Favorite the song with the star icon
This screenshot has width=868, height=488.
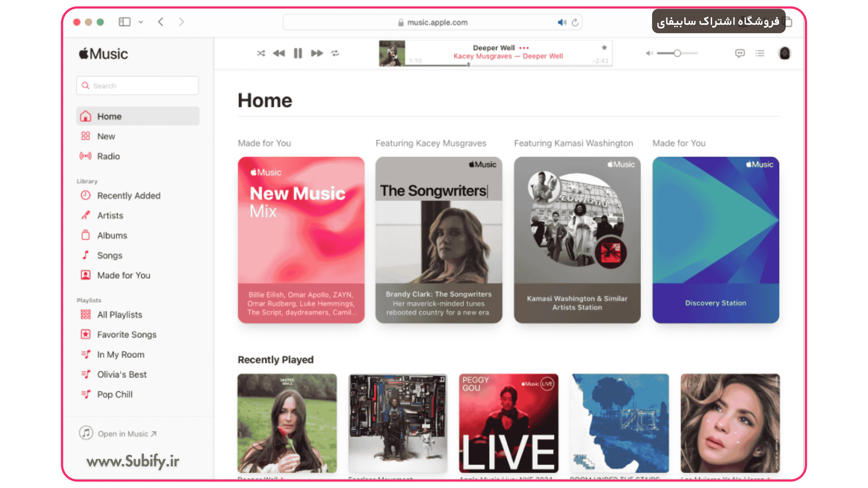click(604, 47)
